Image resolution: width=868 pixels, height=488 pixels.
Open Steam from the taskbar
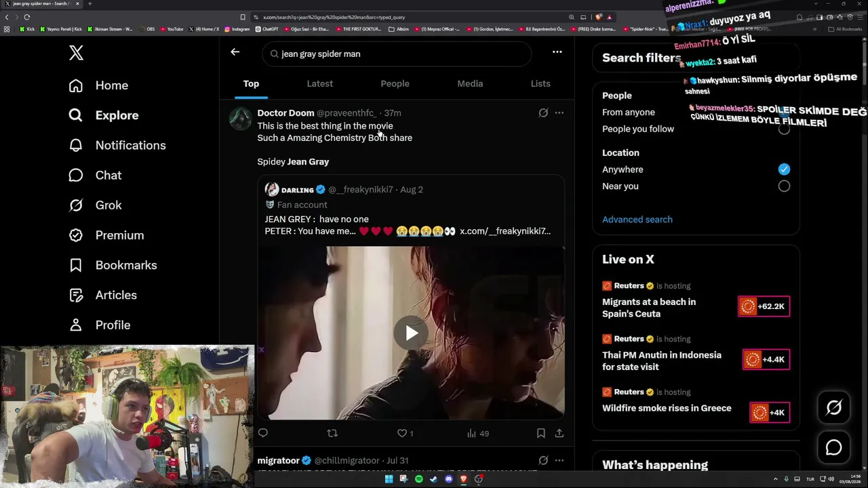tap(433, 479)
